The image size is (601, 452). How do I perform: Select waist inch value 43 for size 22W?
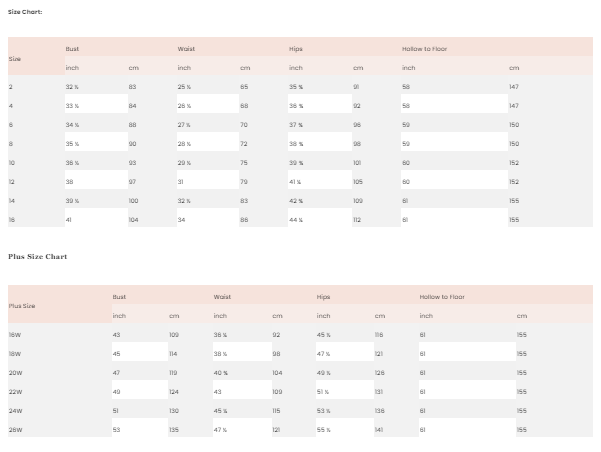point(218,391)
